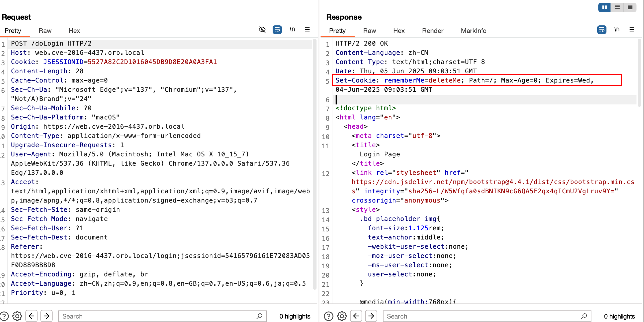Click the 'rememberMe=deleteMe' Set-Cookie value
This screenshot has height=322, width=644.
[422, 80]
